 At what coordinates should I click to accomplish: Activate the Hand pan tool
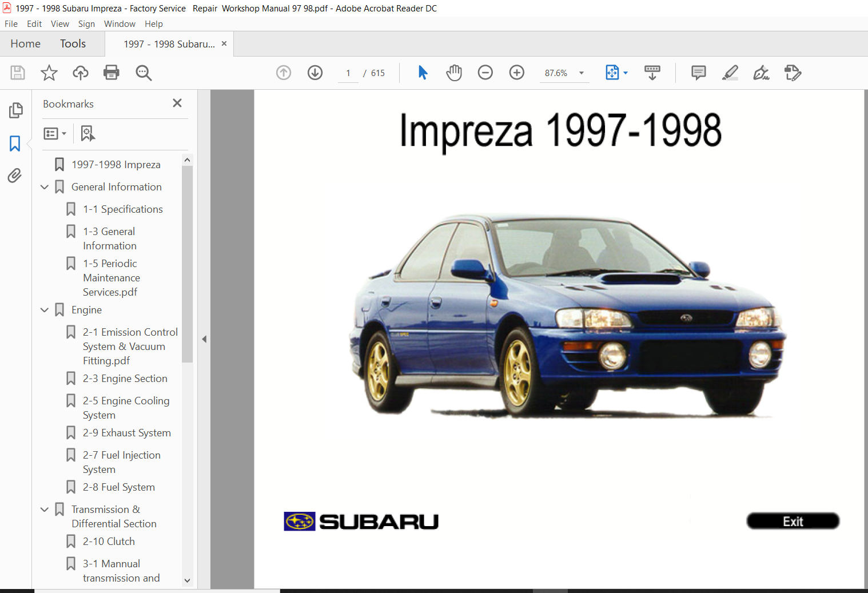click(x=454, y=73)
